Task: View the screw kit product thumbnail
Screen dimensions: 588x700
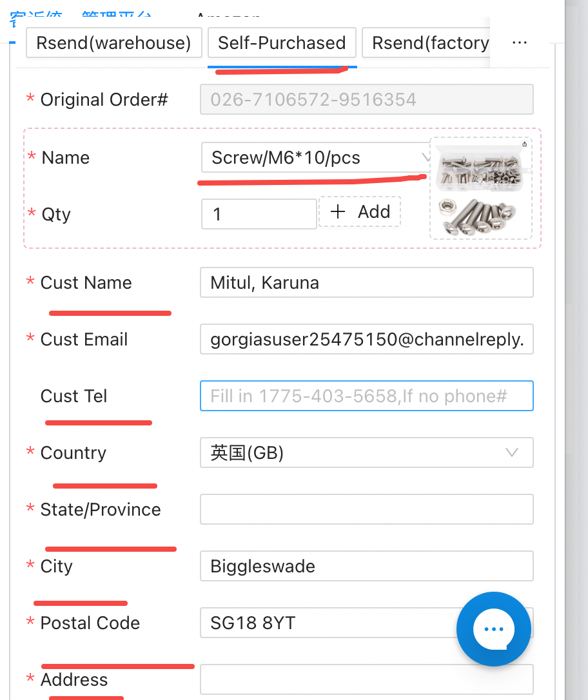Action: pos(481,189)
